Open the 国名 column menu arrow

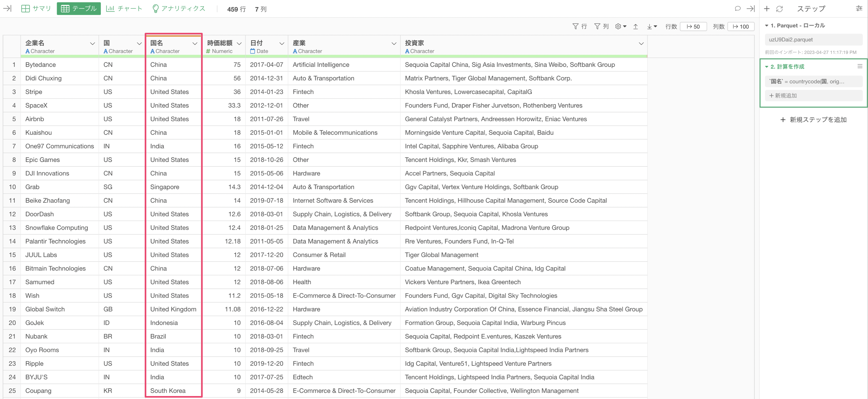click(195, 44)
